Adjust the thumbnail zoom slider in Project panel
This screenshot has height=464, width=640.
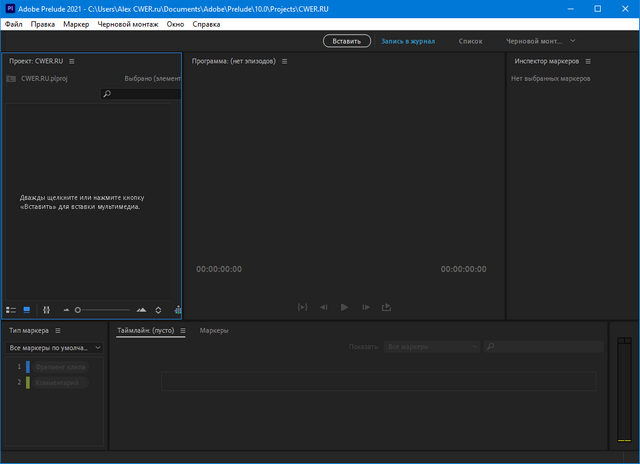click(x=78, y=310)
